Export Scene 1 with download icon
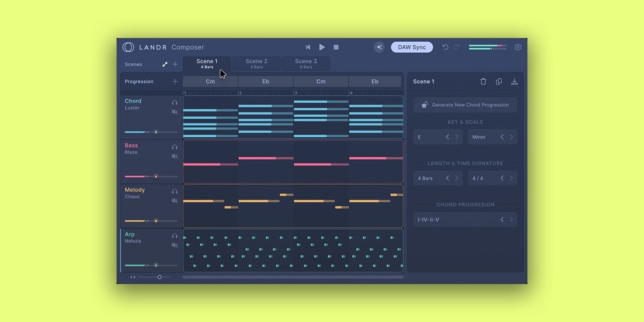The height and width of the screenshot is (322, 644). [x=514, y=82]
